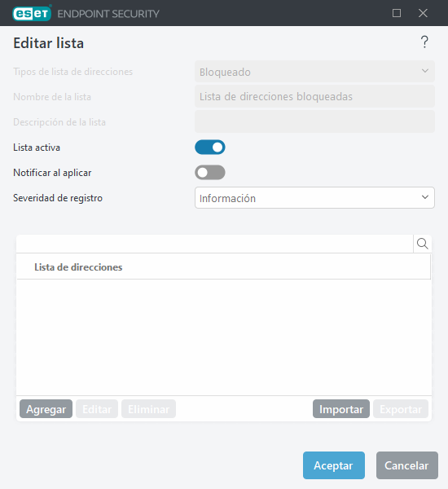Image resolution: width=448 pixels, height=489 pixels.
Task: Open the Severidad de registro dropdown
Action: (314, 198)
